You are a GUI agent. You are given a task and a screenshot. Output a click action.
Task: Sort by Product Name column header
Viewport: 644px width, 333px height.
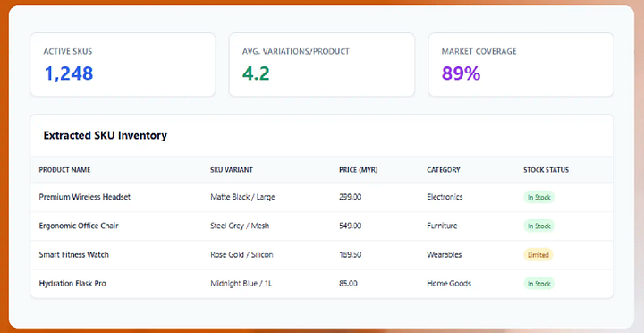(64, 170)
